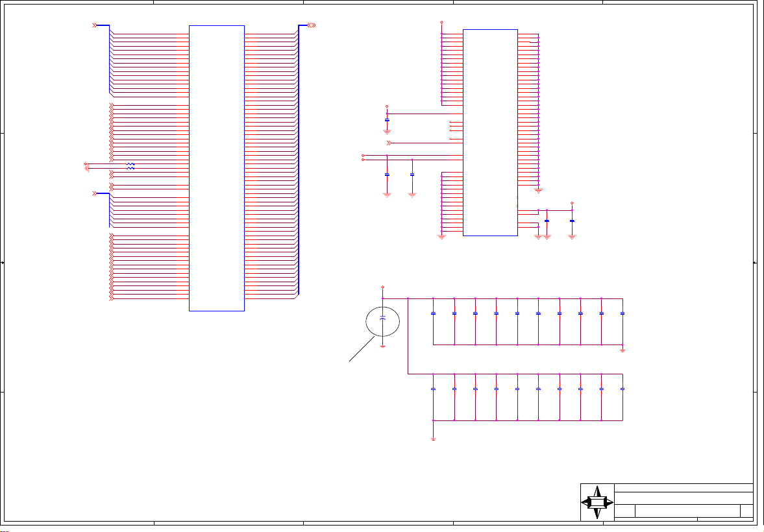Select the right capacitor under the two signal lines
Screen dimensions: 764x532
pos(412,175)
